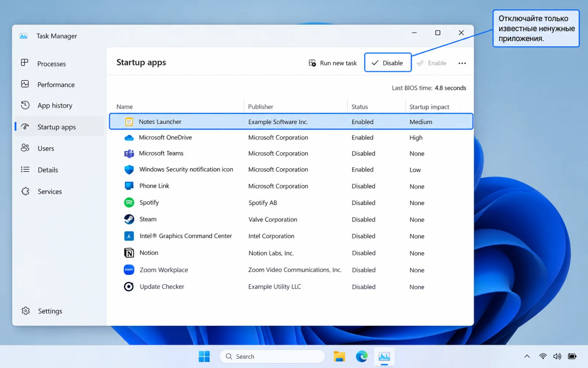Open the Windows Start button
The image size is (588, 368).
pos(204,356)
